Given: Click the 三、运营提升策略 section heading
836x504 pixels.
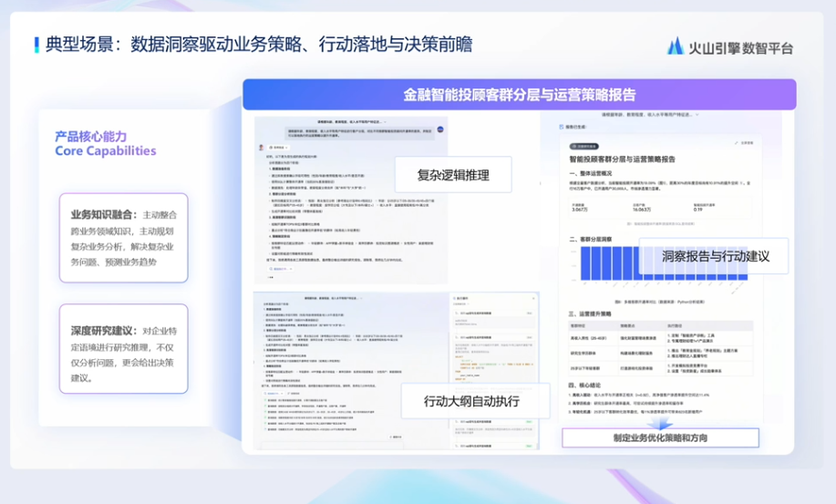Looking at the screenshot, I should tap(591, 314).
